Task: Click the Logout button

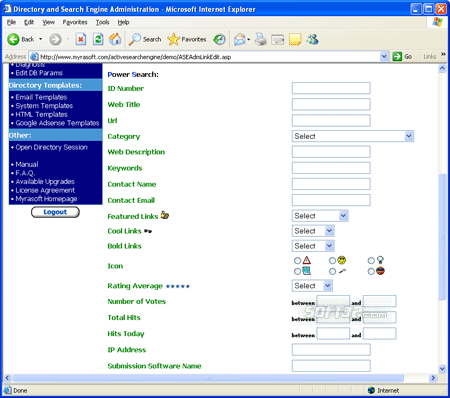Action: (55, 212)
